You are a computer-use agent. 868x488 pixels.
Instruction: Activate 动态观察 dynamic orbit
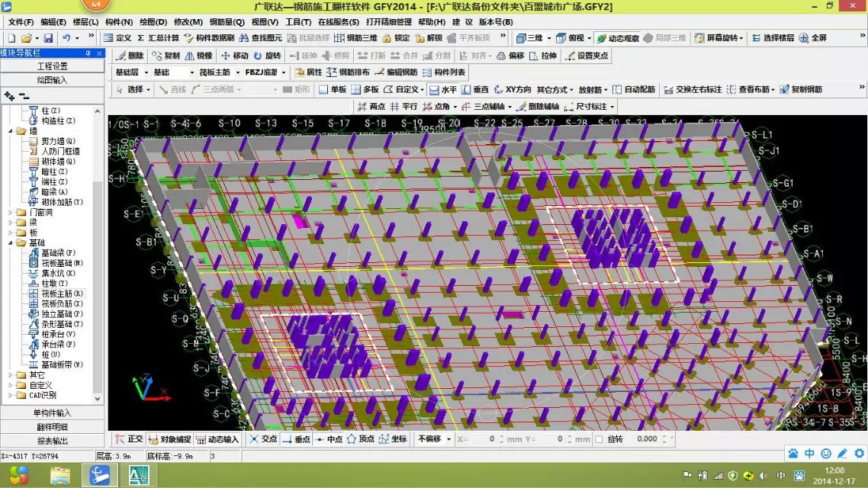click(618, 38)
